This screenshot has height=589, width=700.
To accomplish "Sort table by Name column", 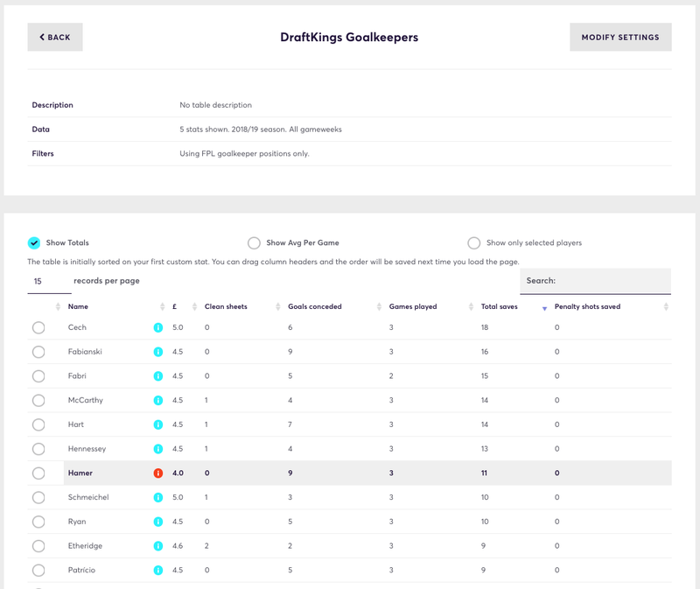I will coord(78,306).
